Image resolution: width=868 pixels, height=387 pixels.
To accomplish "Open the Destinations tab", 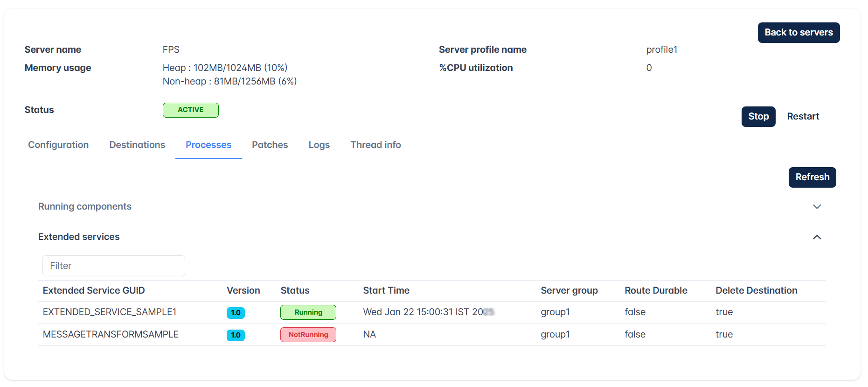I will click(137, 145).
